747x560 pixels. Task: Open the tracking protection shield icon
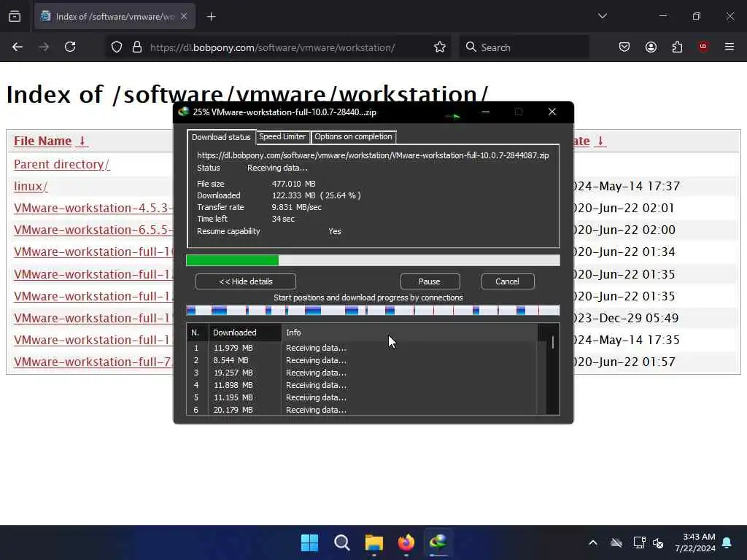(117, 47)
